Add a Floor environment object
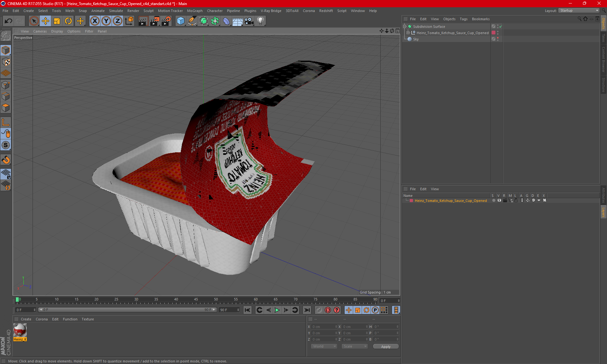The height and width of the screenshot is (364, 607). pos(238,21)
